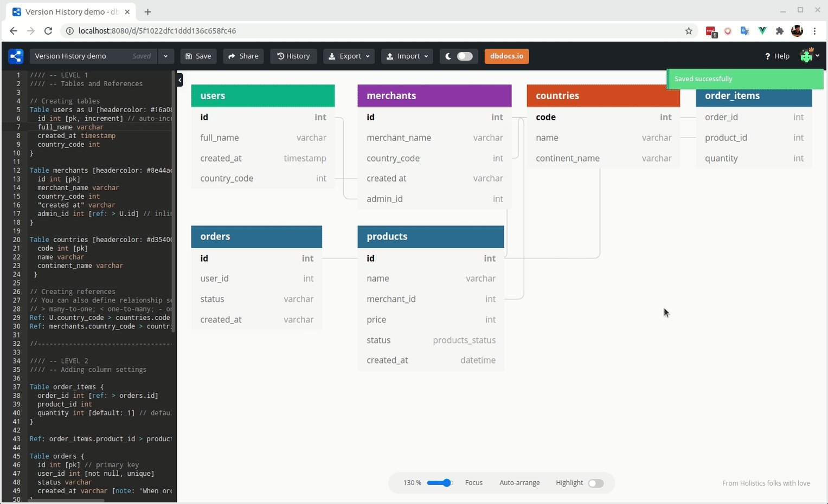
Task: Enable the Highlight toggle
Action: (595, 483)
